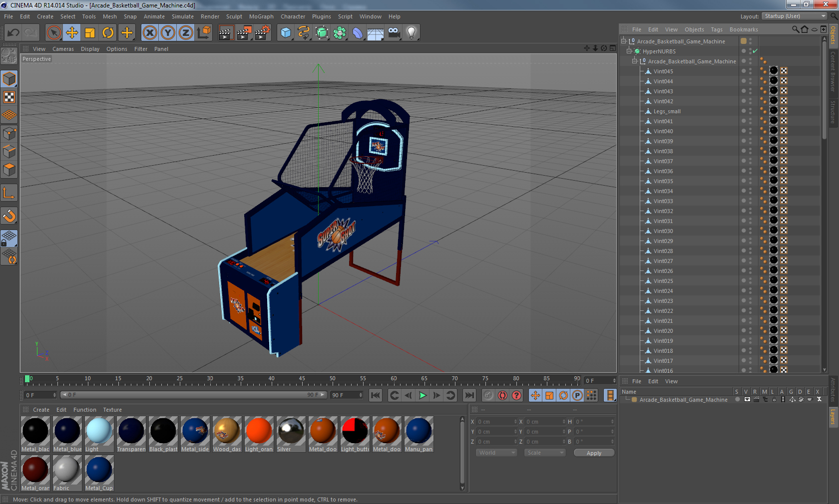Add a Floor environment object
This screenshot has width=839, height=504.
(376, 33)
